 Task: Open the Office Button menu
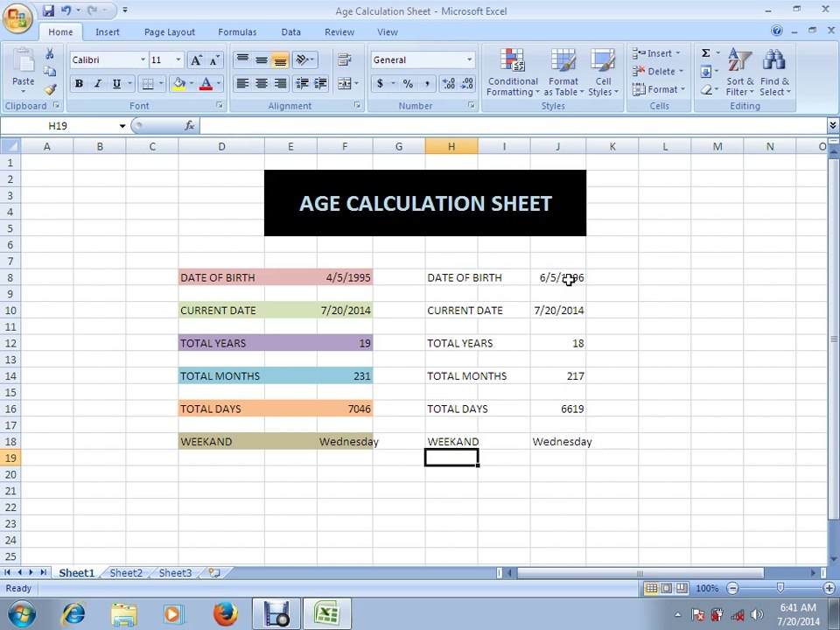17,17
